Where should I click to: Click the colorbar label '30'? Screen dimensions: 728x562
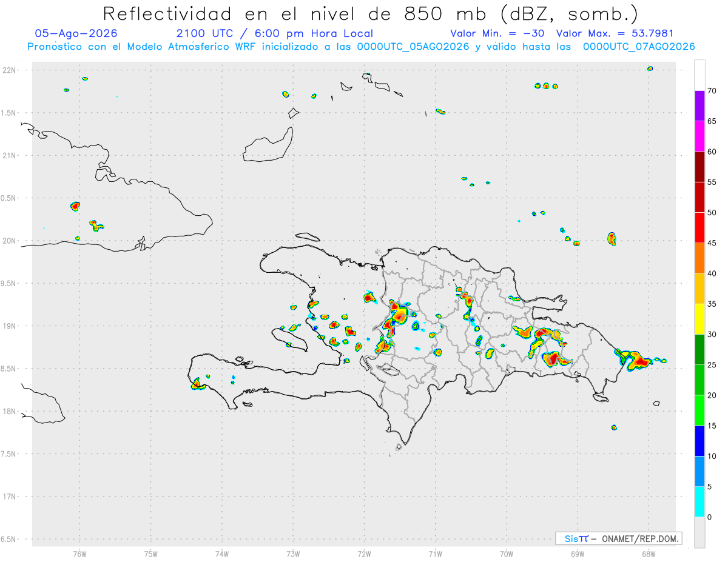coord(712,335)
